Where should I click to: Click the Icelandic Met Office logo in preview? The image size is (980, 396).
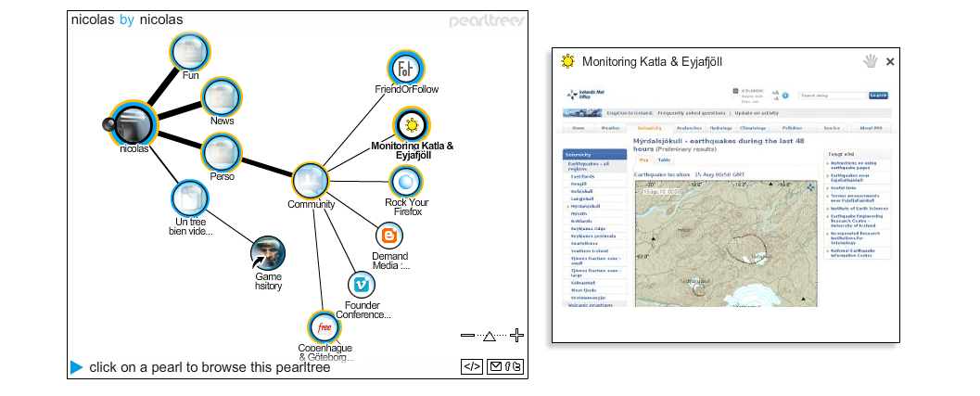pos(587,94)
